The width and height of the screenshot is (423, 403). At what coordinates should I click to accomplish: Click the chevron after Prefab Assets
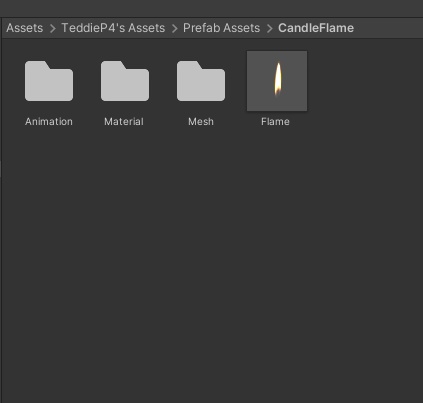click(270, 28)
